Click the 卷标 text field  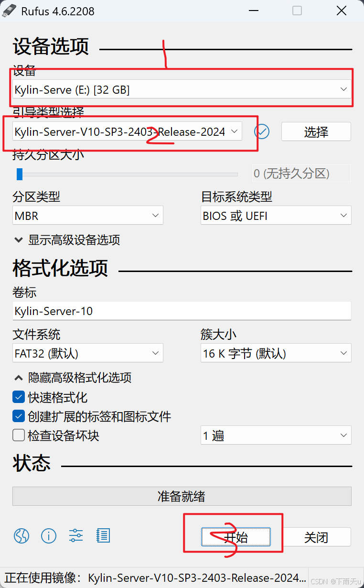[x=182, y=311]
